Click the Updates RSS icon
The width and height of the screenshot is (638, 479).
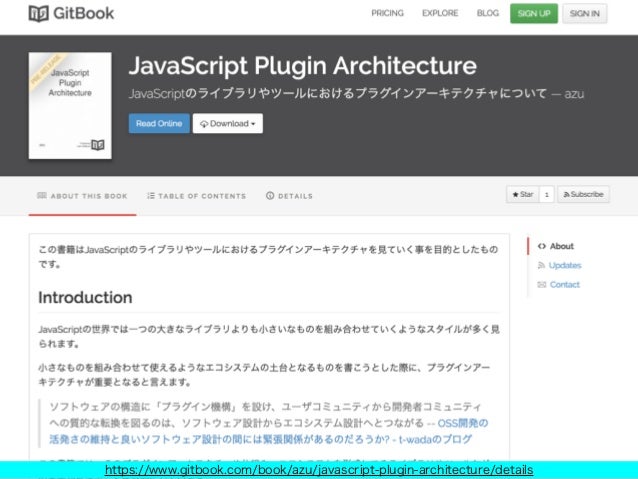(x=541, y=265)
